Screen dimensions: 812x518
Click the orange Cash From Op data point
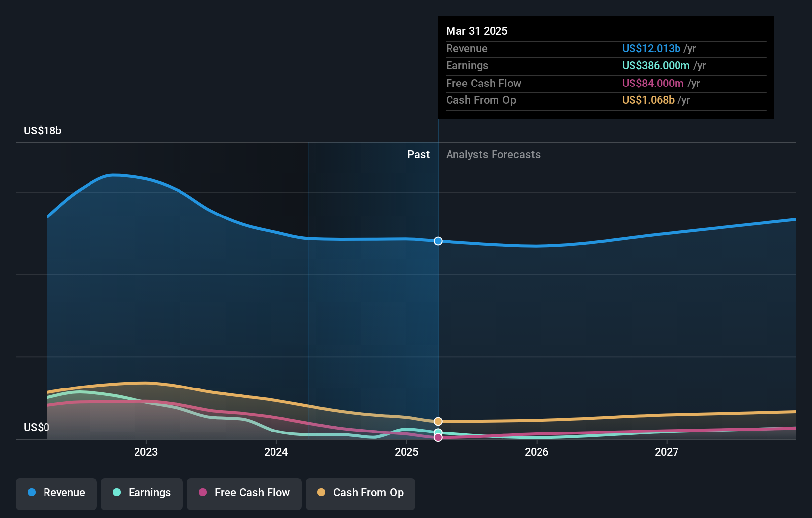click(438, 421)
